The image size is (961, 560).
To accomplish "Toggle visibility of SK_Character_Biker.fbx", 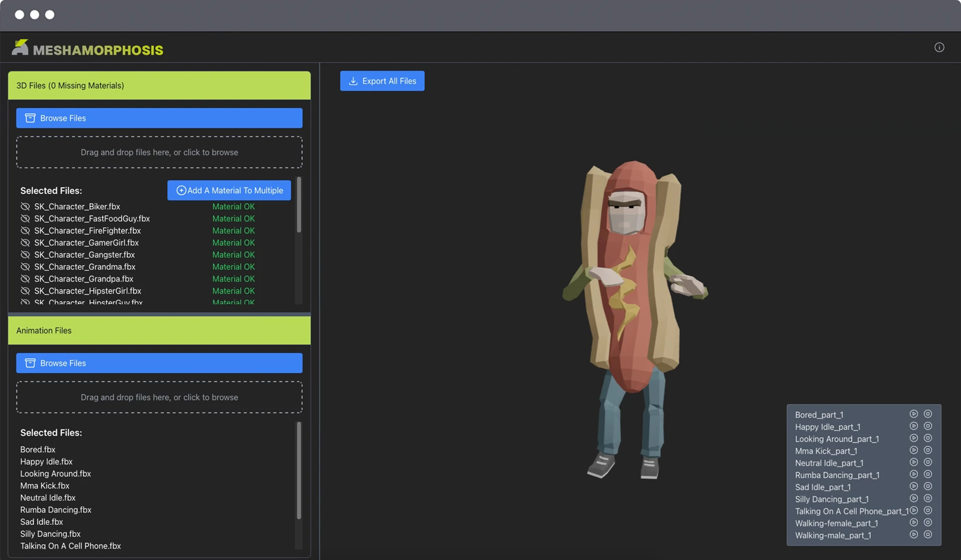I will [x=25, y=207].
